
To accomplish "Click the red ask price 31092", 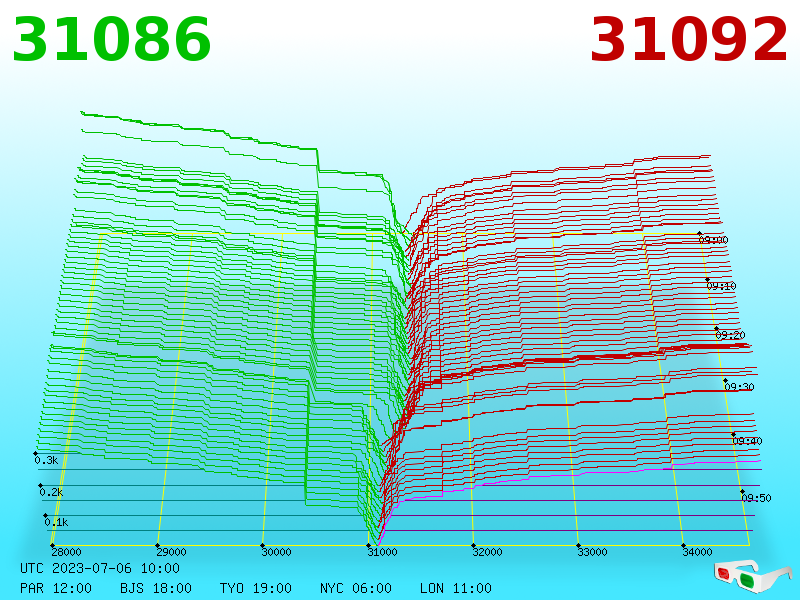I will point(688,39).
